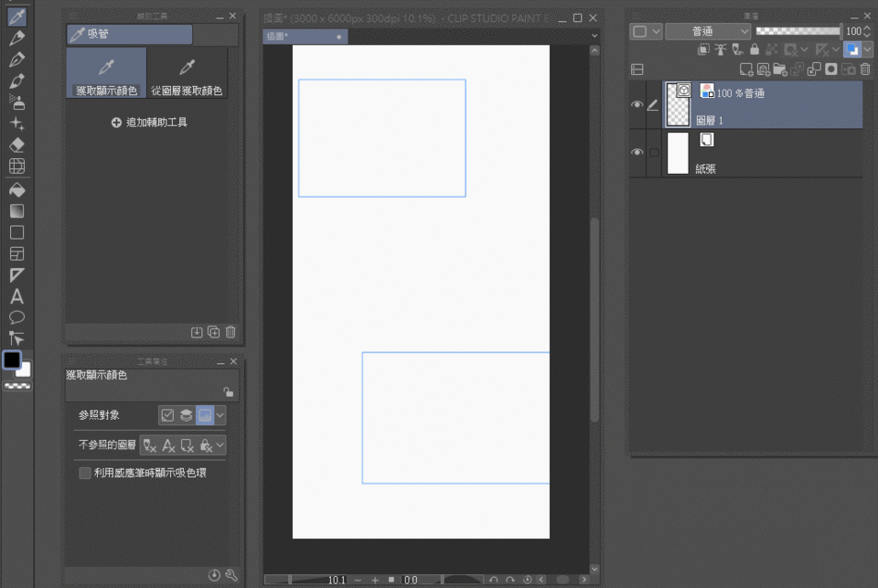Expand layer color options arrow
Viewport: 878px width, 588px height.
click(x=867, y=50)
